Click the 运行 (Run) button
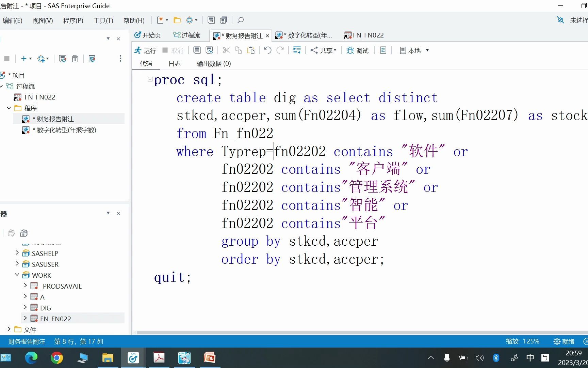 pos(145,50)
